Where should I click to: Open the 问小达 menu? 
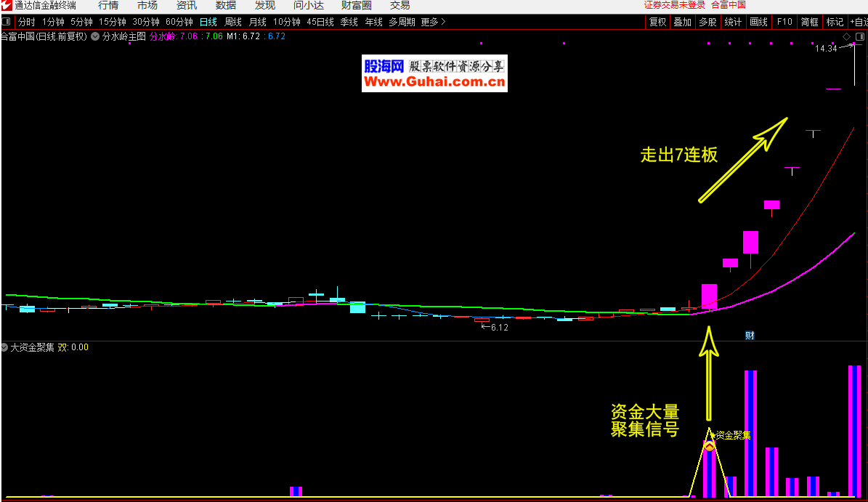(x=308, y=6)
